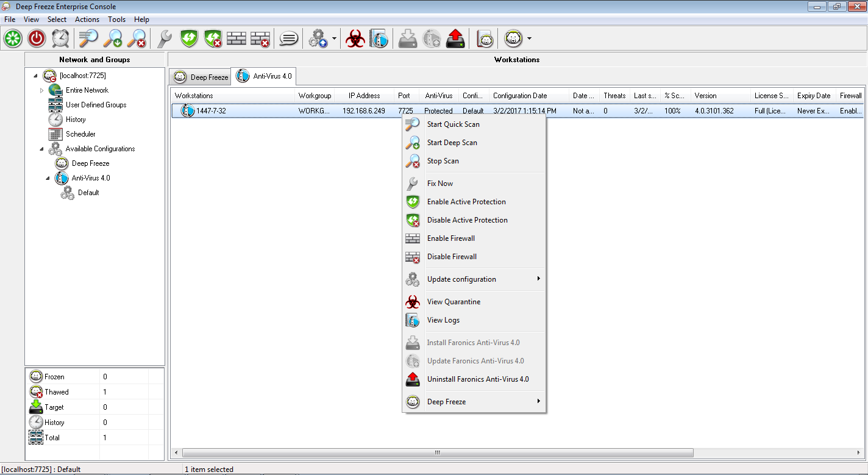
Task: Choose View Logs from the context menu
Action: [x=474, y=320]
